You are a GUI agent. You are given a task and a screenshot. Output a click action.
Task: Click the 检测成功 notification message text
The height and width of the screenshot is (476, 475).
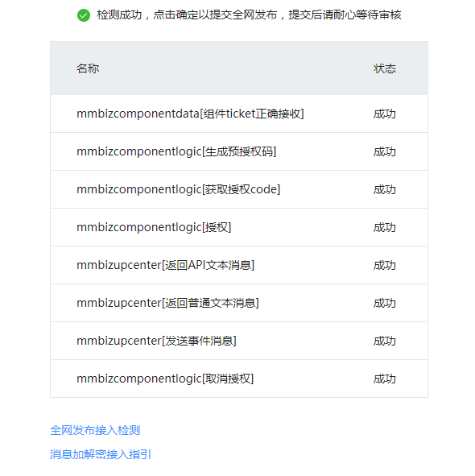250,14
